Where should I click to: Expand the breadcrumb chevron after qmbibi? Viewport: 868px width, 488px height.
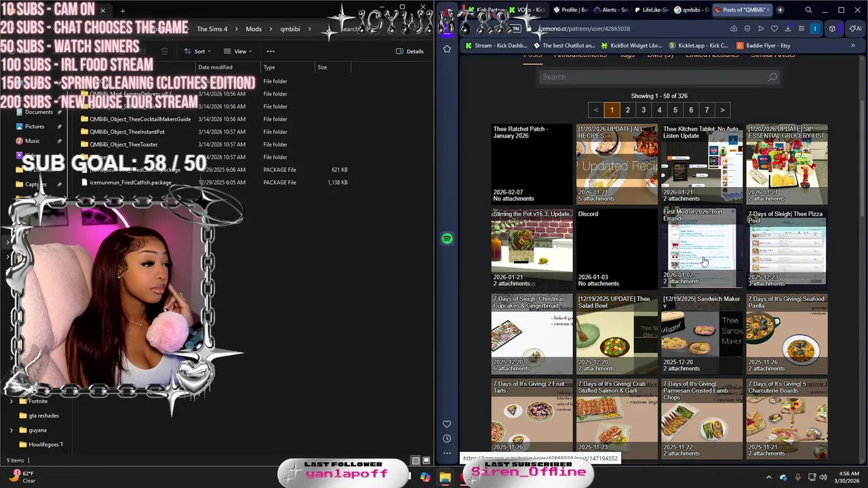309,29
